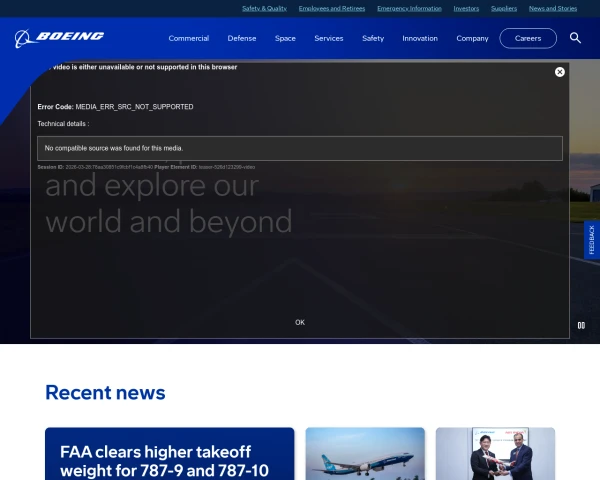This screenshot has width=600, height=480.
Task: Open the Innovation menu
Action: (420, 38)
